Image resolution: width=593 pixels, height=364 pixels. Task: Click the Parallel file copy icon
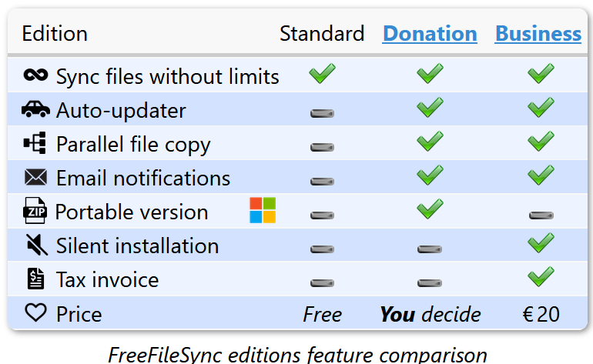click(35, 143)
